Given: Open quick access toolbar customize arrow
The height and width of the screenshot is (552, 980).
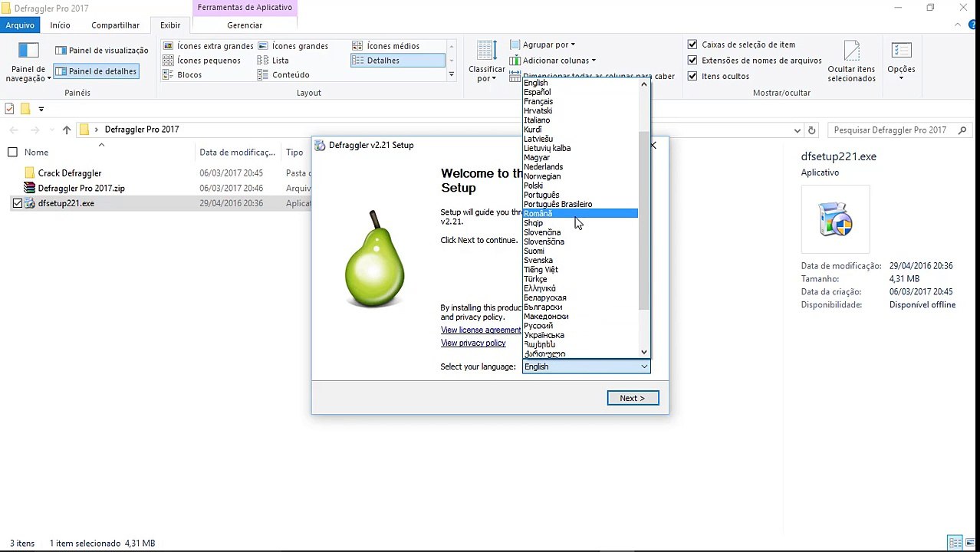Looking at the screenshot, I should coord(41,109).
